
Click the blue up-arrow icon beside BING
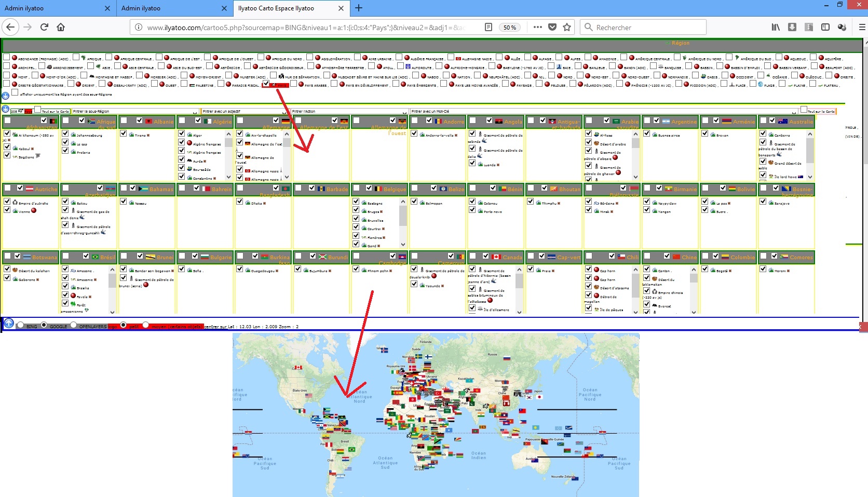point(9,324)
